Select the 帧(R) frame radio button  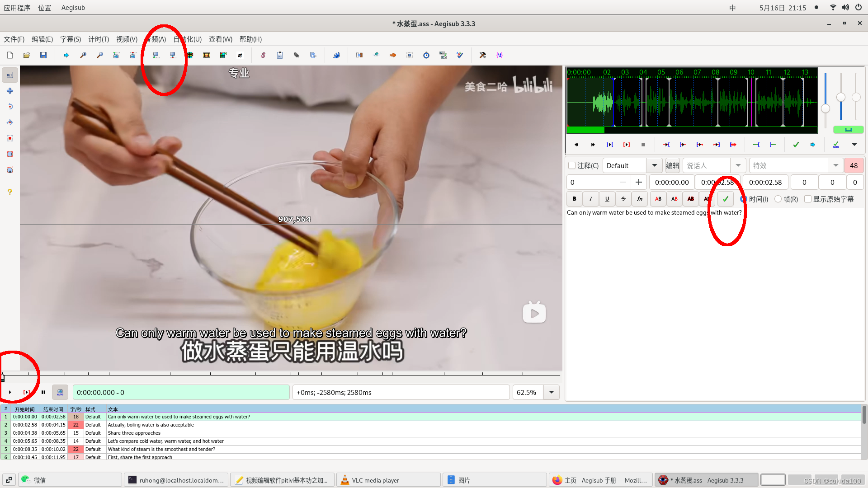(x=778, y=199)
